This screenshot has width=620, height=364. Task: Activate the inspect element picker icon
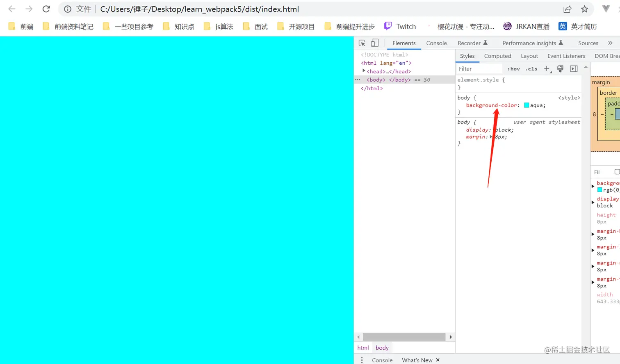pyautogui.click(x=362, y=43)
